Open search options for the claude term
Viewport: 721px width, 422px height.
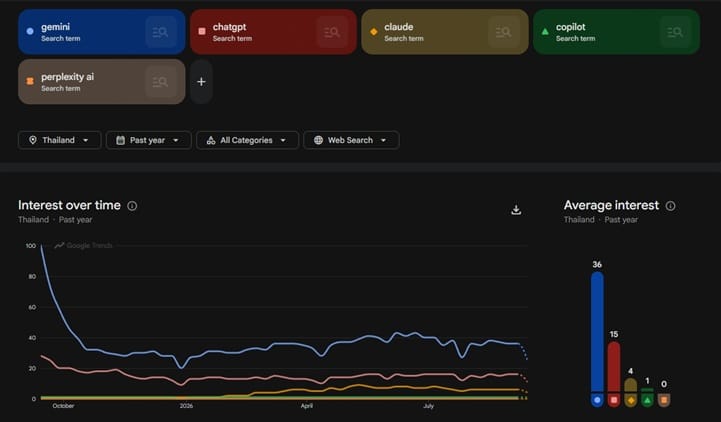click(504, 32)
